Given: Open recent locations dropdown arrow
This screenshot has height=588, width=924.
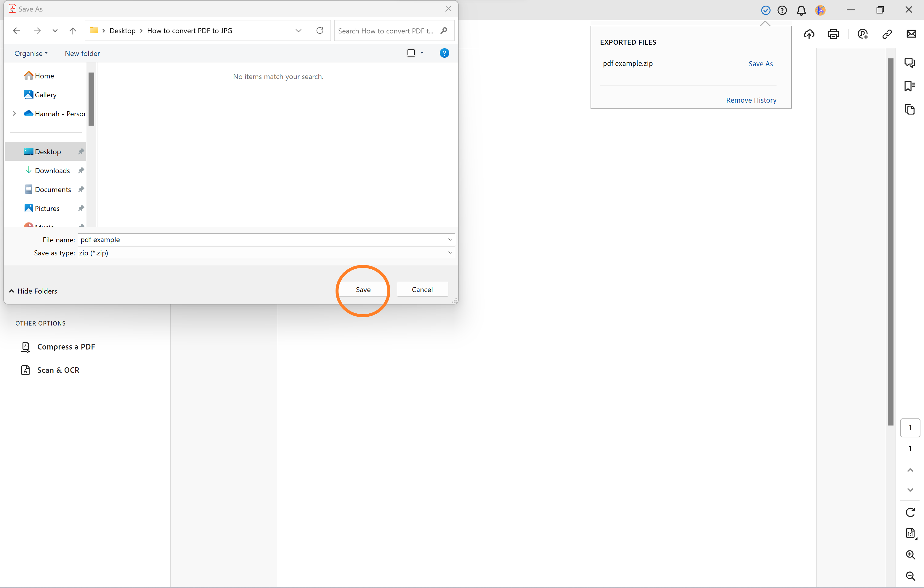Looking at the screenshot, I should pos(55,31).
